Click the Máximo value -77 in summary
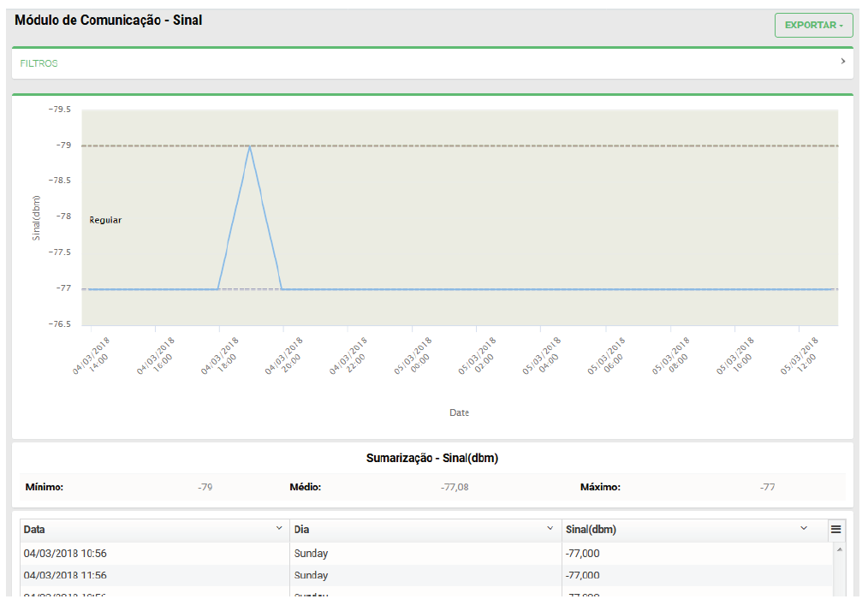The height and width of the screenshot is (611, 868). coord(767,487)
